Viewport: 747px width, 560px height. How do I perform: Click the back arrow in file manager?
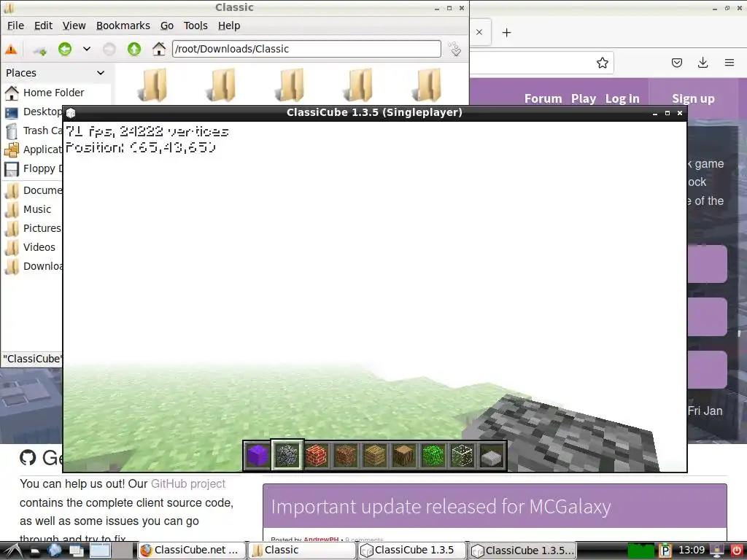(x=65, y=49)
